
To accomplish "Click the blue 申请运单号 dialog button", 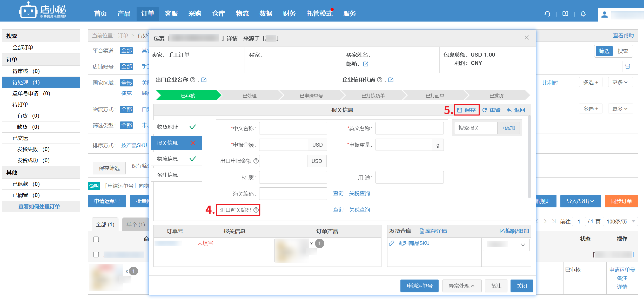I will click(x=419, y=286).
